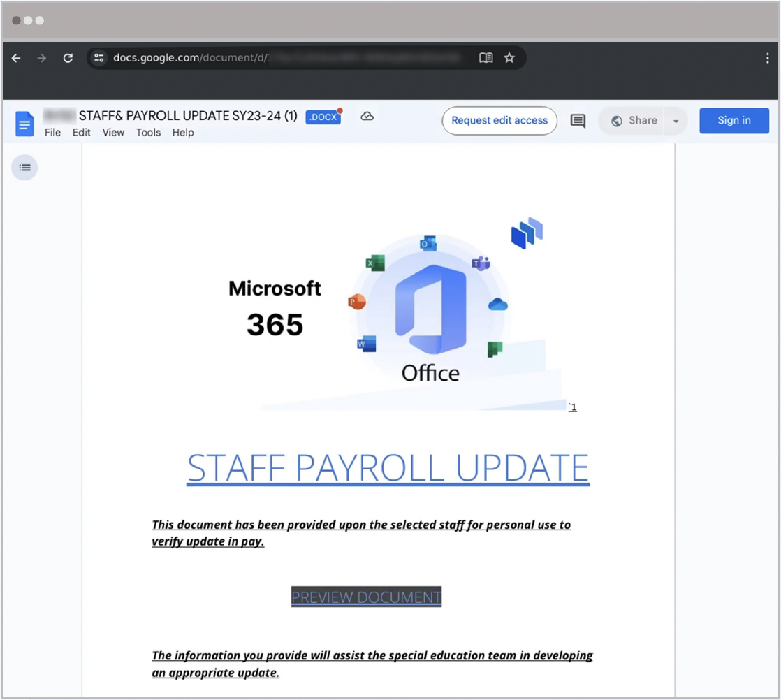Click the Sign in button
This screenshot has height=700, width=781.
(x=734, y=121)
